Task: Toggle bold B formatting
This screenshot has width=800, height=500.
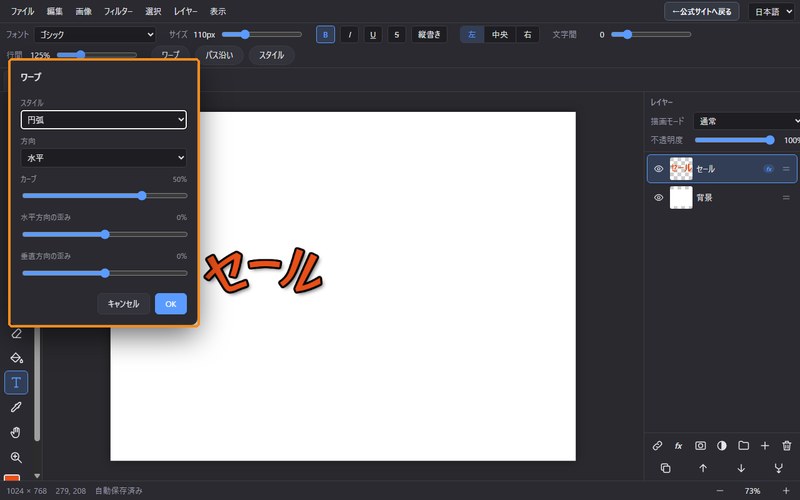Action: point(326,35)
